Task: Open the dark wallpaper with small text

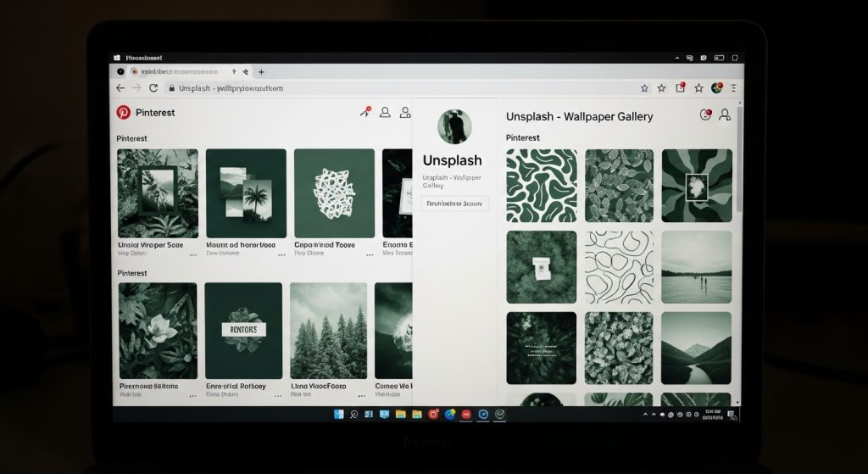Action: [542, 348]
